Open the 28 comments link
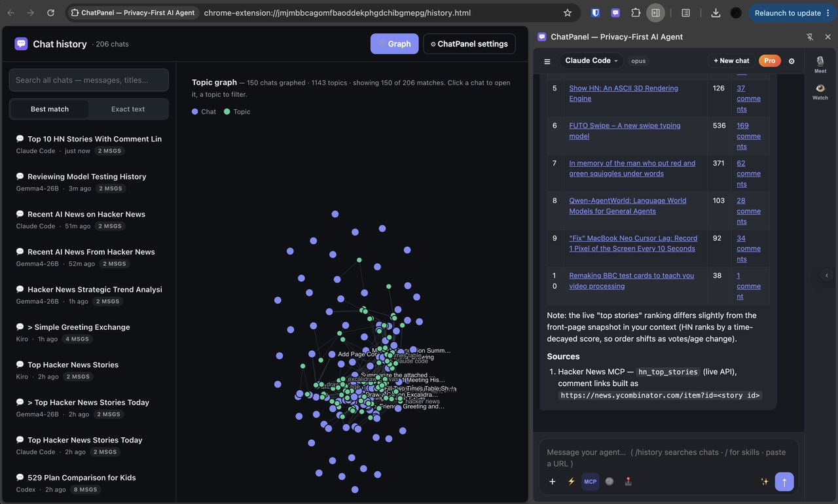Image resolution: width=838 pixels, height=504 pixels. tap(748, 211)
